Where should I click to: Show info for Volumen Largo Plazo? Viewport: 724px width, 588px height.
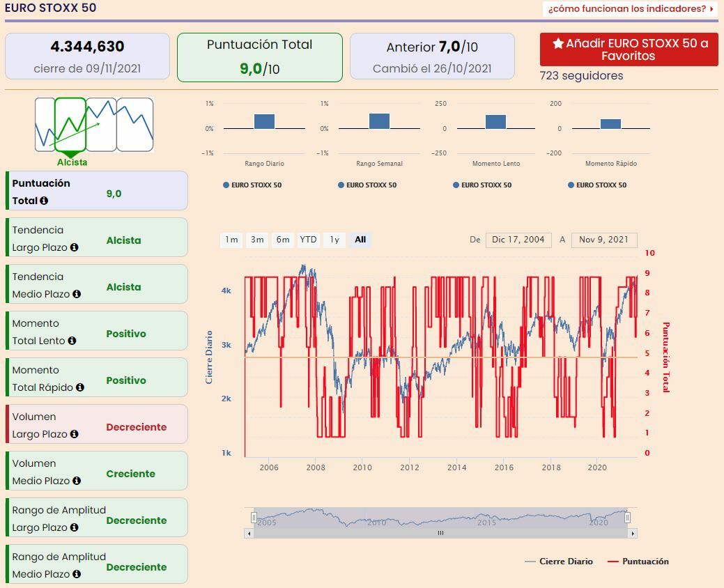pyautogui.click(x=74, y=434)
